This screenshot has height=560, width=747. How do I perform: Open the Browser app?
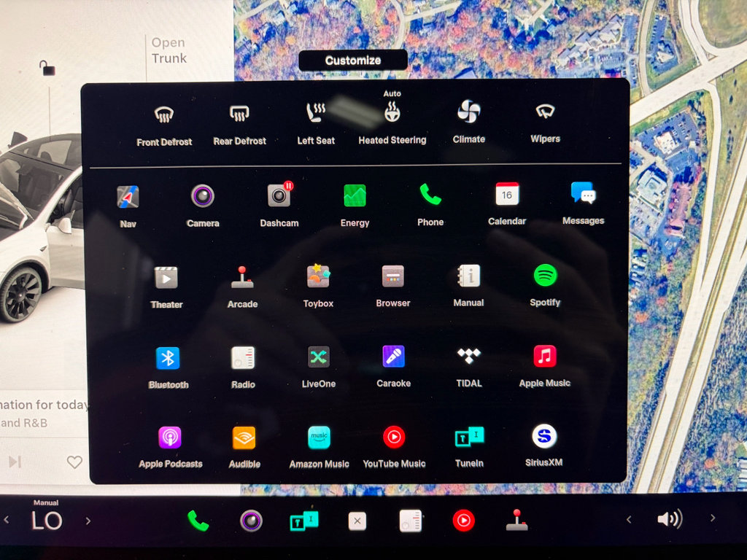pyautogui.click(x=393, y=285)
